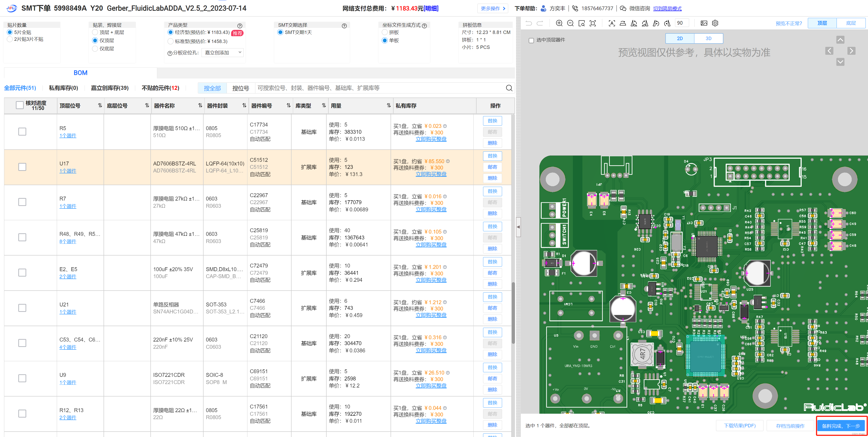Click the image export icon in toolbar
The image size is (868, 437).
click(704, 23)
